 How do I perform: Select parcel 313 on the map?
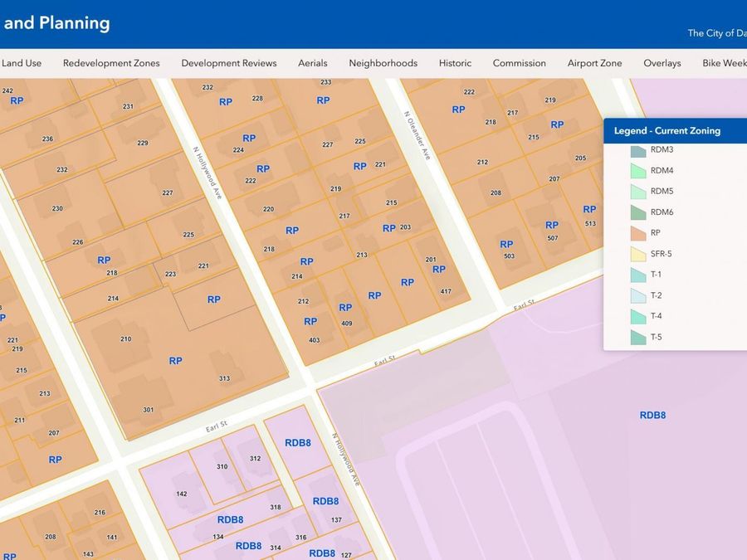[x=224, y=378]
